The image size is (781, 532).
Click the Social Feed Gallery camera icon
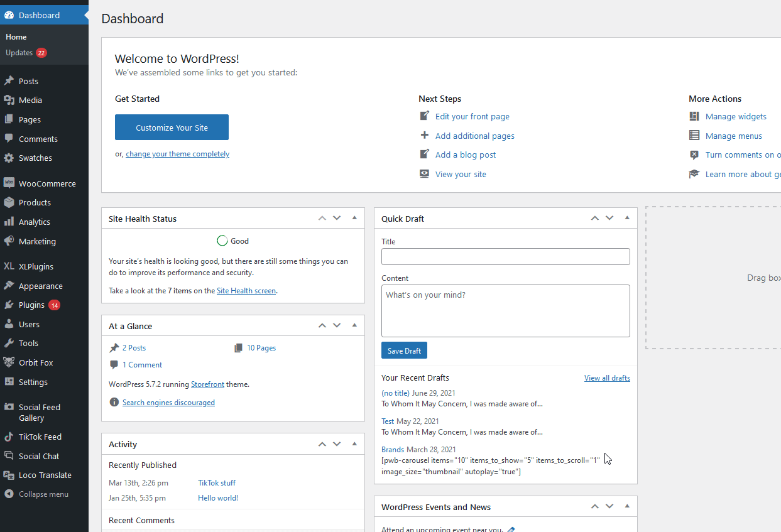9,407
